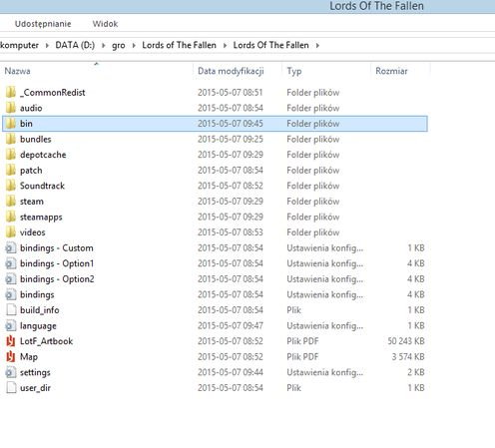Select the bindings - Option2 file row
The width and height of the screenshot is (495, 448).
215,279
